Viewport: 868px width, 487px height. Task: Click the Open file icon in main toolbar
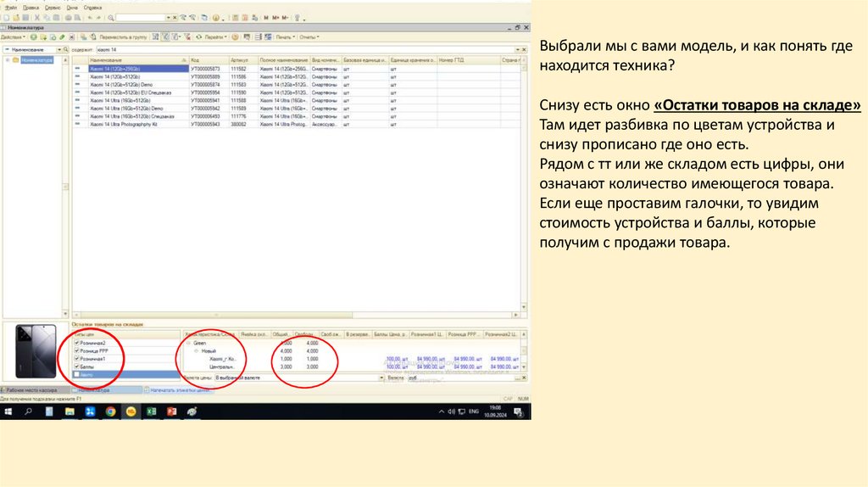coord(16,18)
